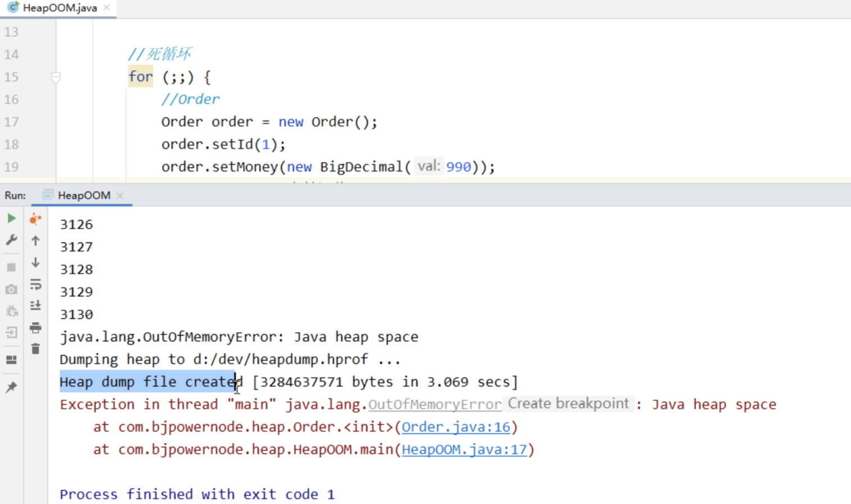Clear all console output trash icon
Screen dimensions: 851x504
(x=35, y=349)
